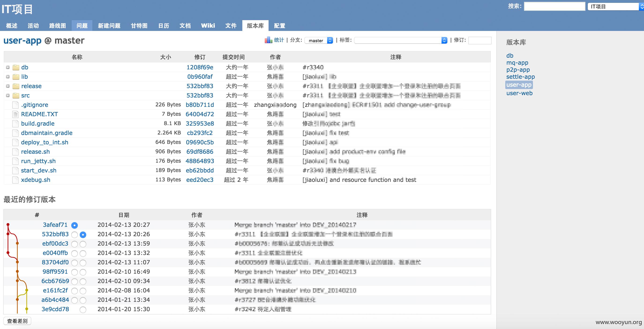Open the 标签 tag dropdown
The image size is (644, 329).
coord(401,40)
